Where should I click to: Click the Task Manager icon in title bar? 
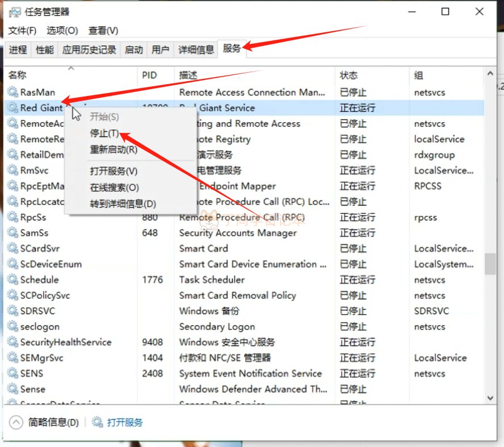tap(15, 12)
